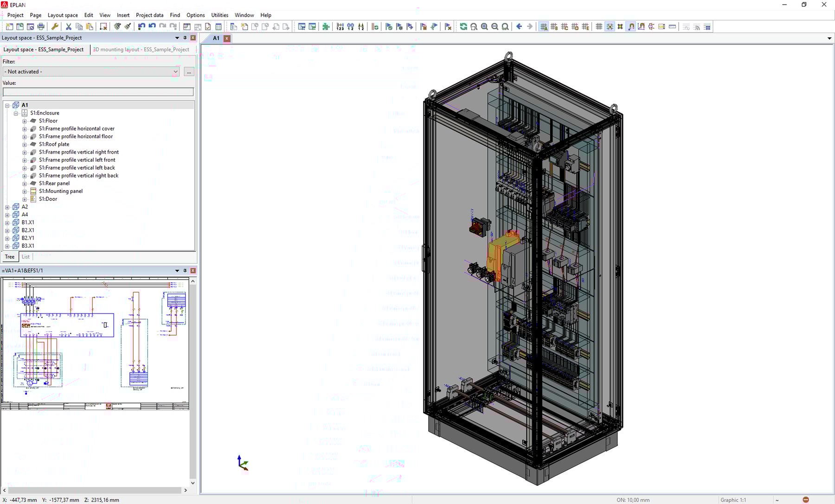
Task: Select grid size A
Action: coord(544,26)
